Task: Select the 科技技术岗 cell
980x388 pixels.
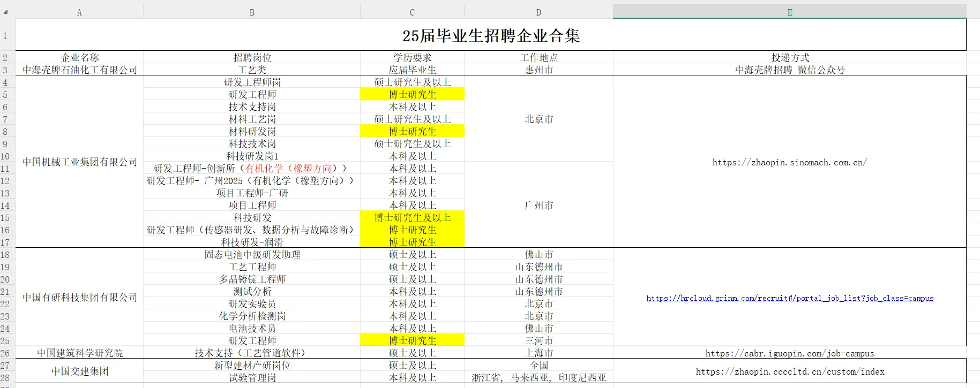Action: tap(252, 143)
